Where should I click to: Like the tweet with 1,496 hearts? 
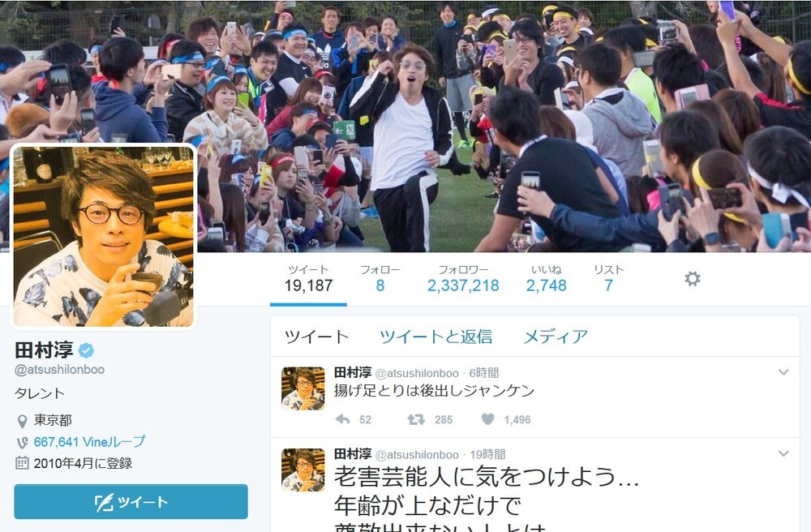coord(487,419)
